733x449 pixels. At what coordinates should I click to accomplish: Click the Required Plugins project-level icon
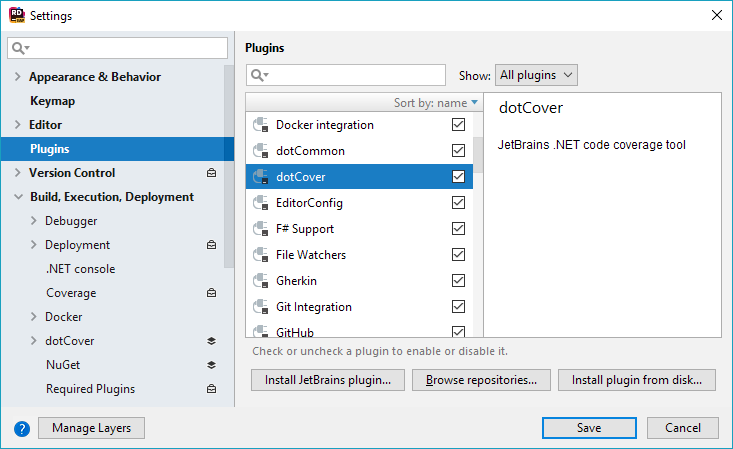coord(211,389)
